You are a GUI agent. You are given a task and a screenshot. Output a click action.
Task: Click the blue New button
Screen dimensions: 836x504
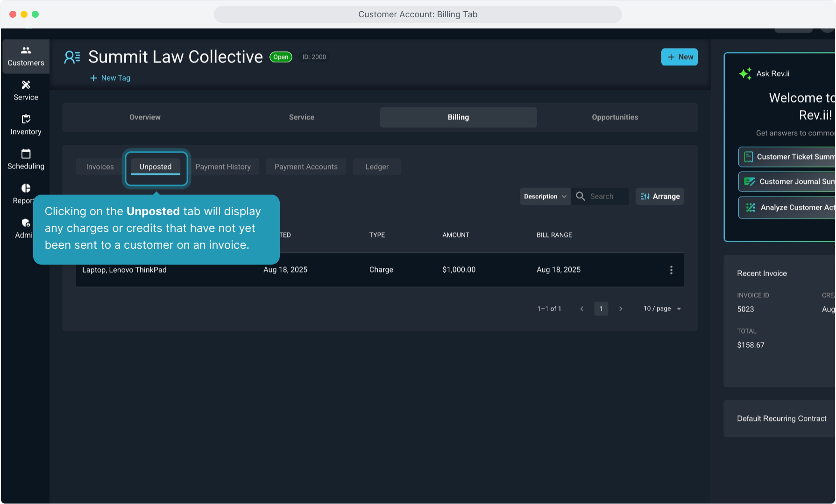click(679, 57)
